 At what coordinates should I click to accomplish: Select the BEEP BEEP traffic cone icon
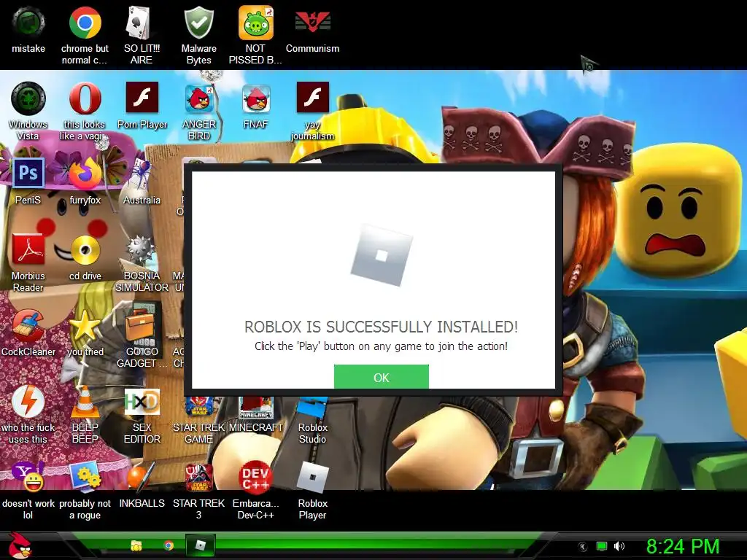pos(85,414)
